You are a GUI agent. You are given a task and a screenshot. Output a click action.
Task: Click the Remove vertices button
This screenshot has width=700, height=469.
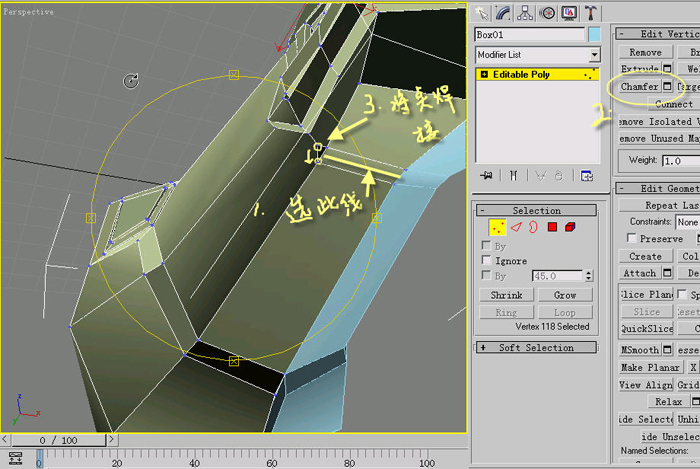click(646, 52)
